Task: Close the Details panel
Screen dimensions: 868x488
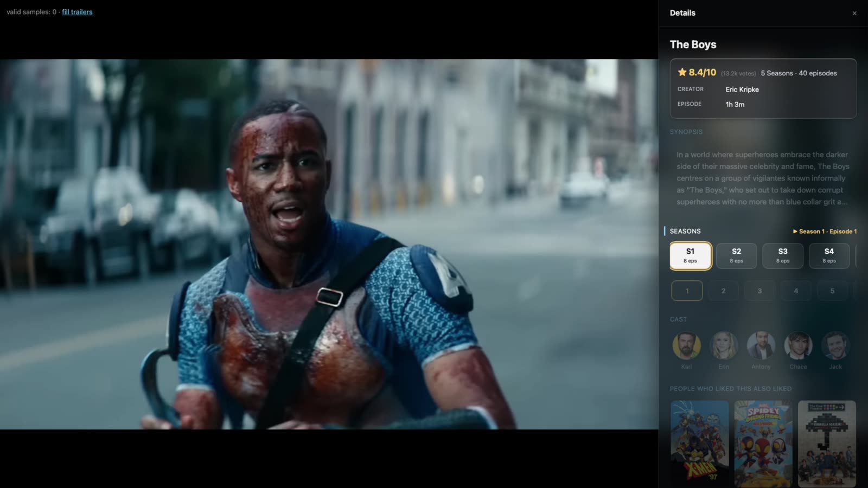Action: pos(854,13)
